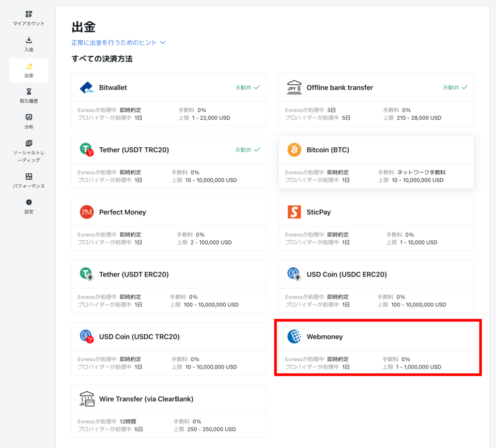Click the orange SticPay S icon
Screen dimensions: 496x448
(x=294, y=212)
